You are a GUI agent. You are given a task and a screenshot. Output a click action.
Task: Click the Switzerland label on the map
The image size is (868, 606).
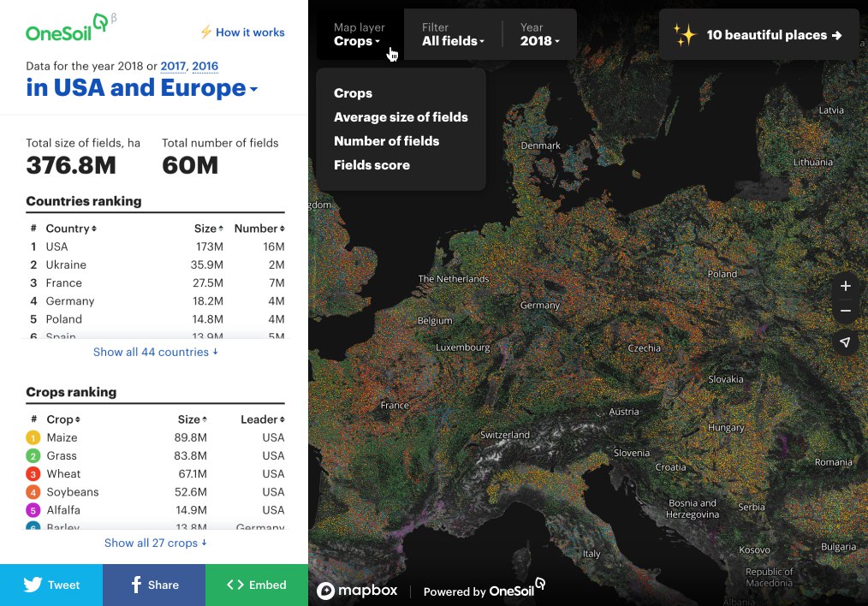pos(504,435)
